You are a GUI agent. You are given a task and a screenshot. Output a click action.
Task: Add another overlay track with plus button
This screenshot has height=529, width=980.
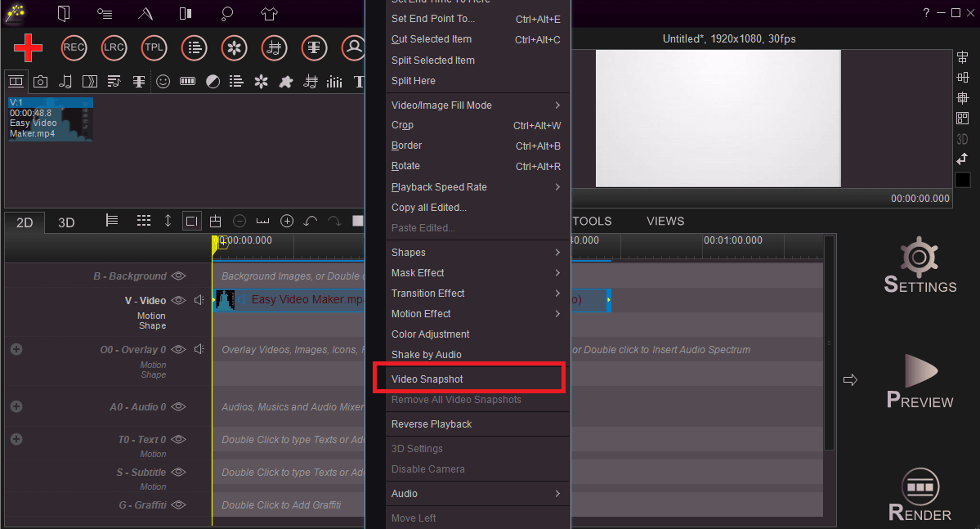tap(17, 349)
